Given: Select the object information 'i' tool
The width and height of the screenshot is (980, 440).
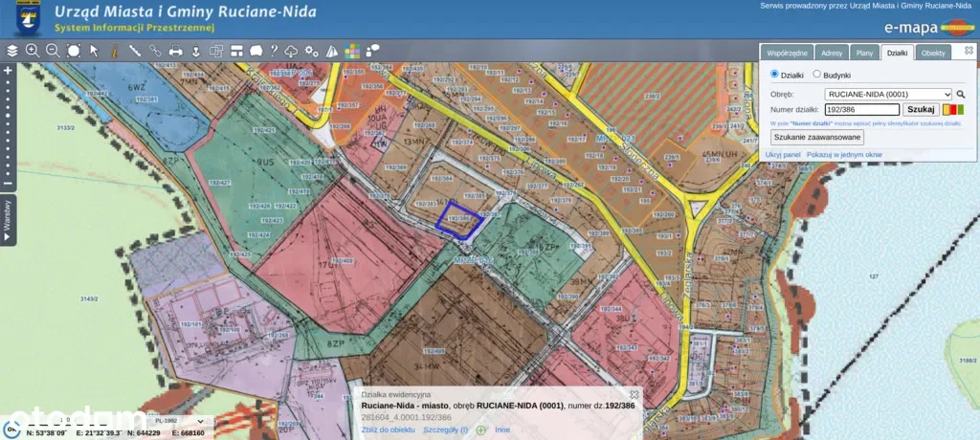Looking at the screenshot, I should tap(114, 50).
